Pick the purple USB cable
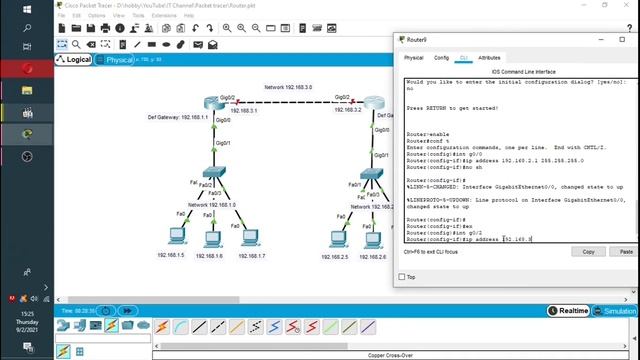The height and width of the screenshot is (360, 640). click(368, 327)
